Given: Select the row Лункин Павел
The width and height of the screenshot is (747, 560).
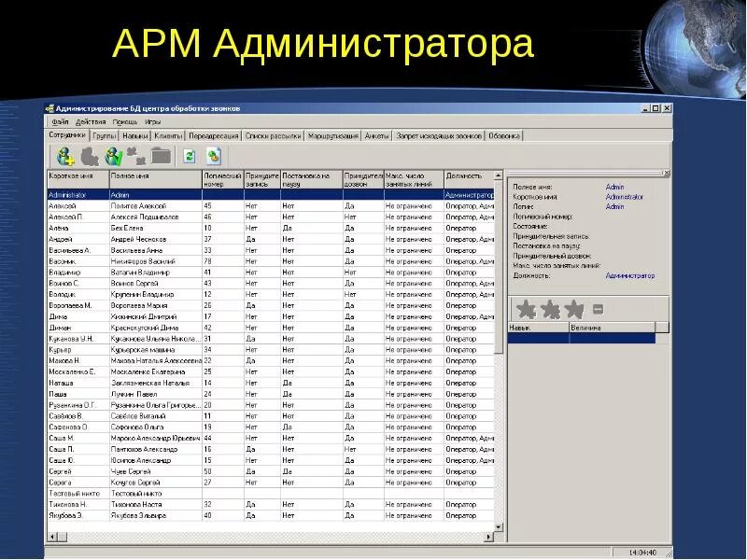Looking at the screenshot, I should click(270, 394).
